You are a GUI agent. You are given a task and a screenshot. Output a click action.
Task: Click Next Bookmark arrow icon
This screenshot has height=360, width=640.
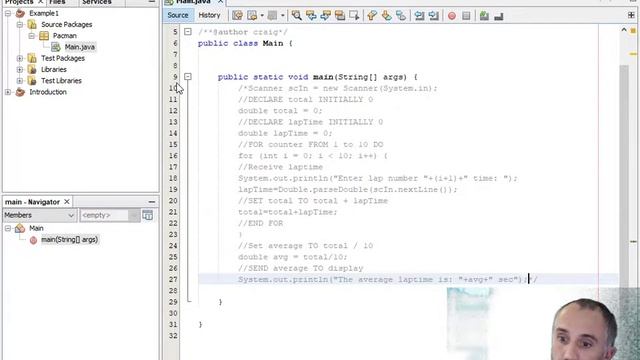coord(386,16)
